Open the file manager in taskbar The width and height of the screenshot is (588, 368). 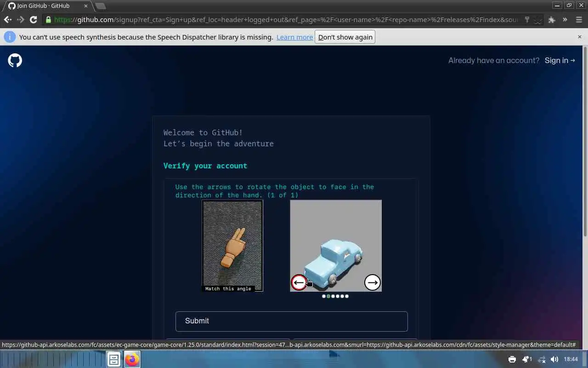tap(113, 359)
